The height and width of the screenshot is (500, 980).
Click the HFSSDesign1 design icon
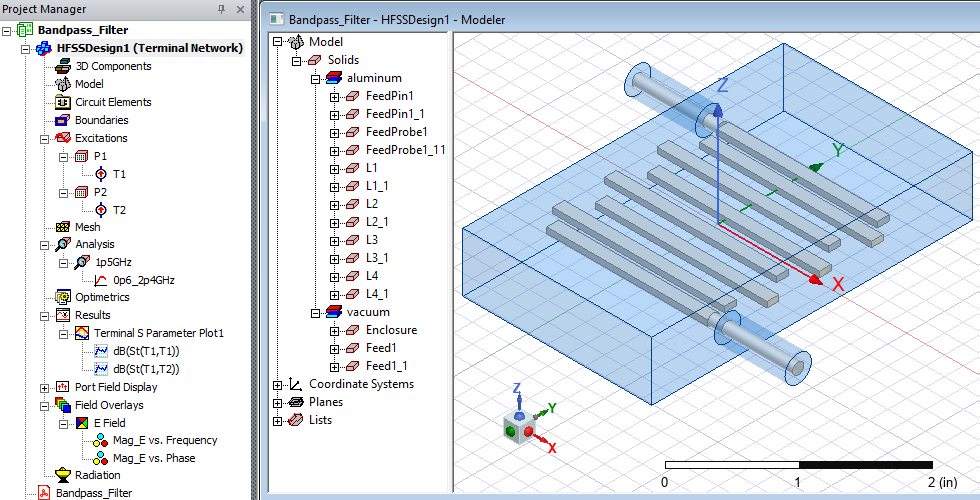[44, 48]
